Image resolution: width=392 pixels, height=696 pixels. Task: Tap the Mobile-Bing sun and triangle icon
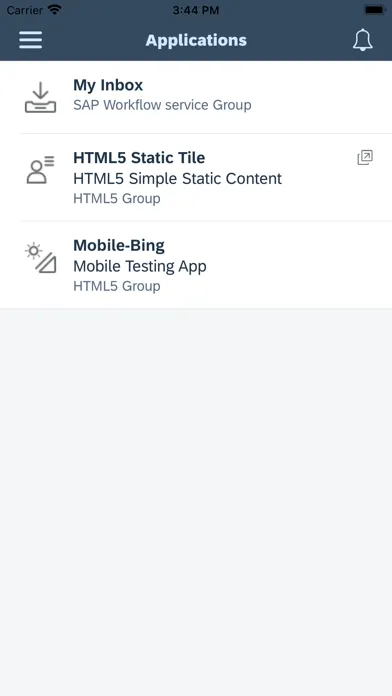[x=40, y=257]
